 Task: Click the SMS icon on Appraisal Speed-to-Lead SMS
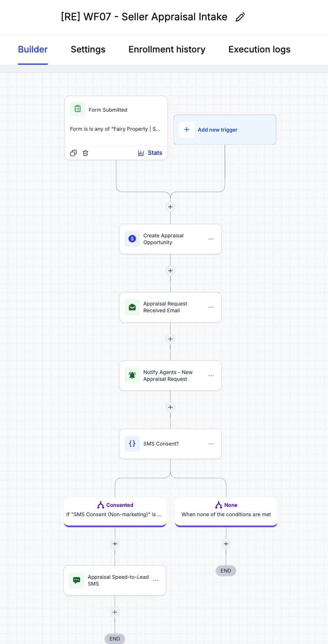77,580
